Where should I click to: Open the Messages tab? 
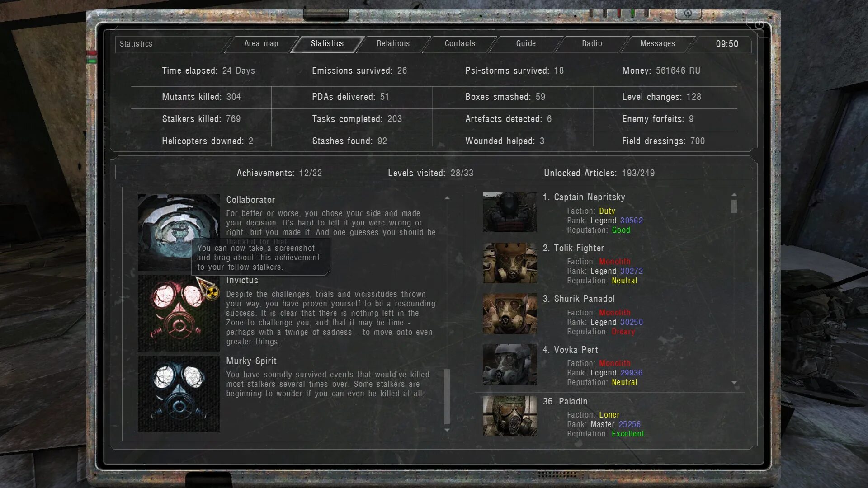tap(657, 44)
